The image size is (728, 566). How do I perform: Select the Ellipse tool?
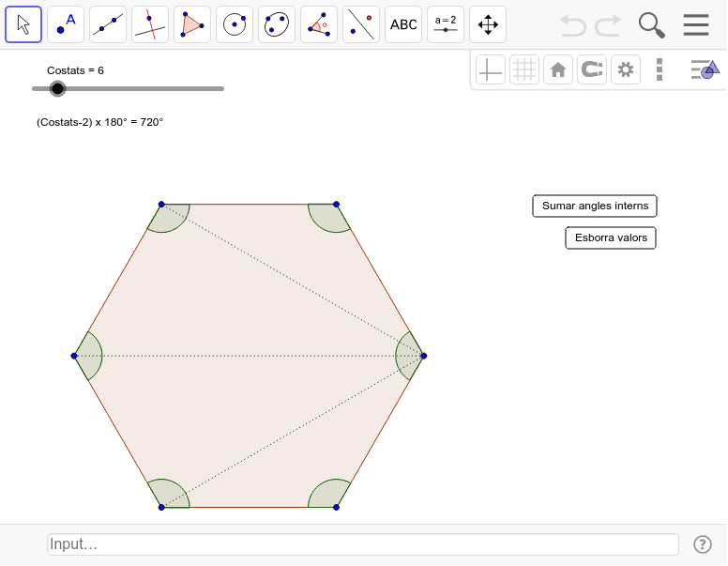pyautogui.click(x=277, y=24)
